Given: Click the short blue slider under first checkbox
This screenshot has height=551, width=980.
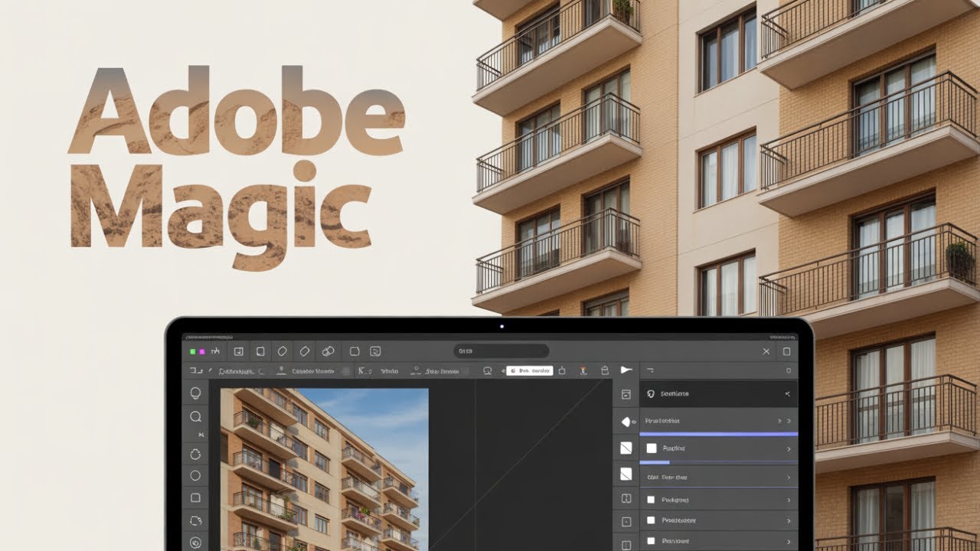Looking at the screenshot, I should 655,462.
